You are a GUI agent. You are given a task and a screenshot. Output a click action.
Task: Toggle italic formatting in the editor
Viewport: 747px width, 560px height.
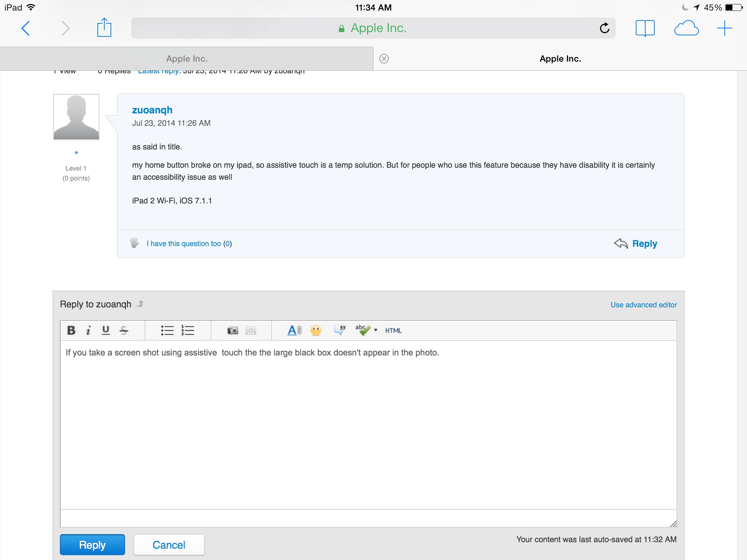pos(88,330)
